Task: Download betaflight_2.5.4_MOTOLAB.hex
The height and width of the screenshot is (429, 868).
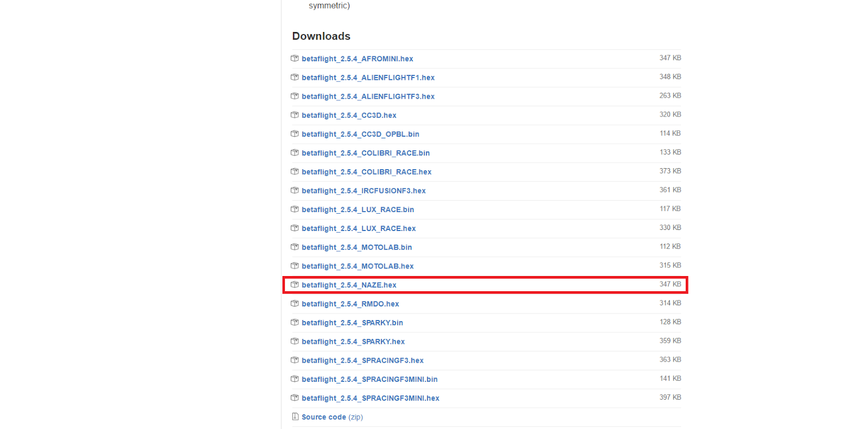Action: coord(358,266)
